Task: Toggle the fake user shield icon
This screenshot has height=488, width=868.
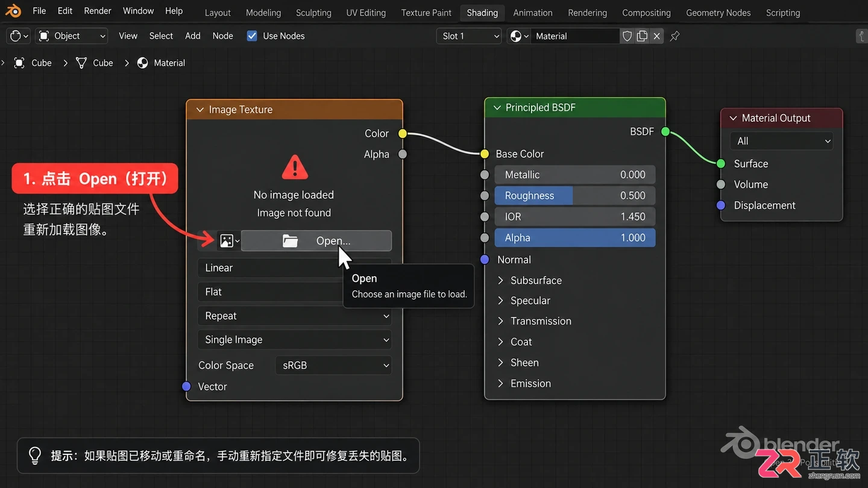Action: [627, 36]
